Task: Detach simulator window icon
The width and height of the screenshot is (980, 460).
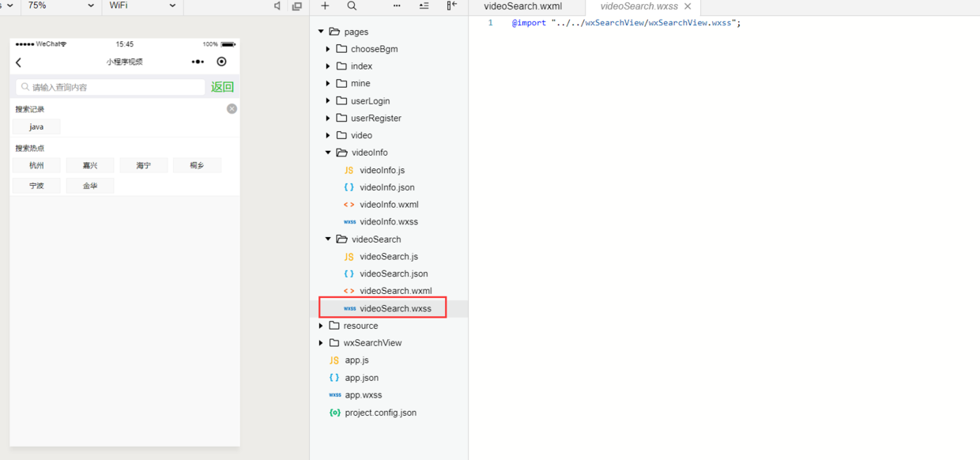Action: [x=297, y=6]
